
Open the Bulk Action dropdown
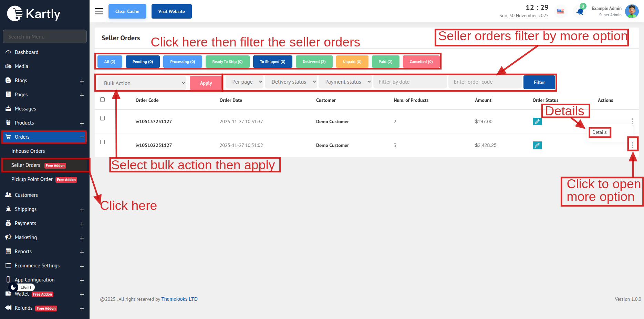[142, 83]
